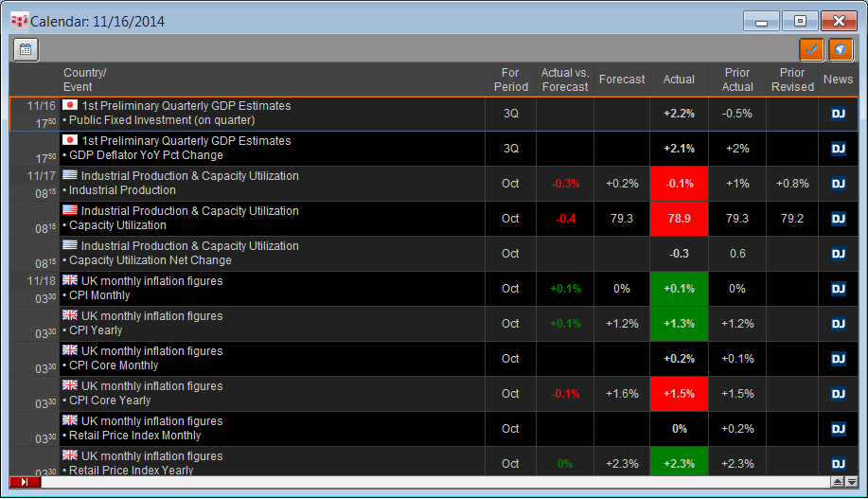Click the scroll up arrow at bottom-right
The image size is (868, 499).
[x=837, y=482]
